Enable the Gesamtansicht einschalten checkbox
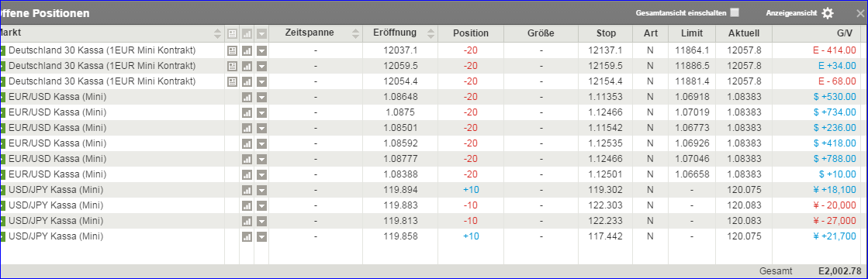868x279 pixels. pos(735,12)
